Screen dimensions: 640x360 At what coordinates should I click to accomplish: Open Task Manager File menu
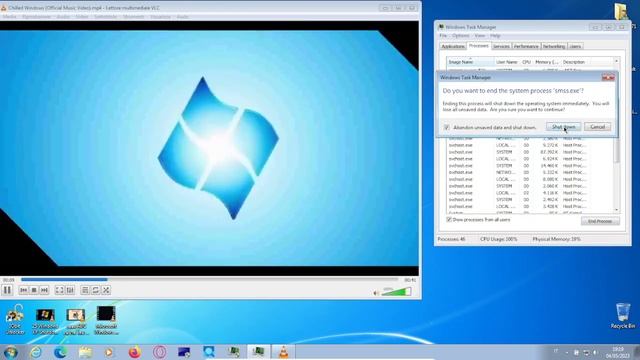(x=443, y=36)
